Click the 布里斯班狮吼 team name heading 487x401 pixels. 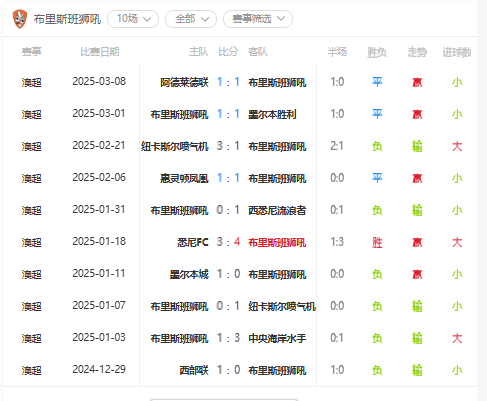[67, 19]
